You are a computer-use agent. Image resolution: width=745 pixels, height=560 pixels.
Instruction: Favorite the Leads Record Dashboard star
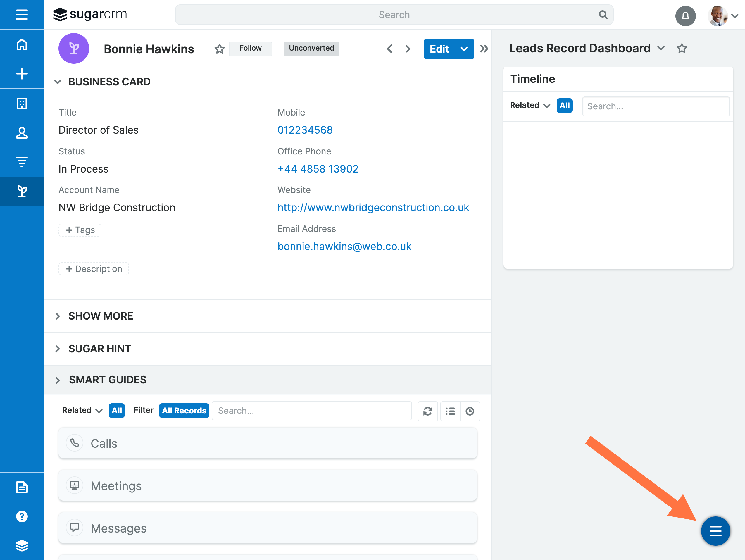pyautogui.click(x=682, y=49)
